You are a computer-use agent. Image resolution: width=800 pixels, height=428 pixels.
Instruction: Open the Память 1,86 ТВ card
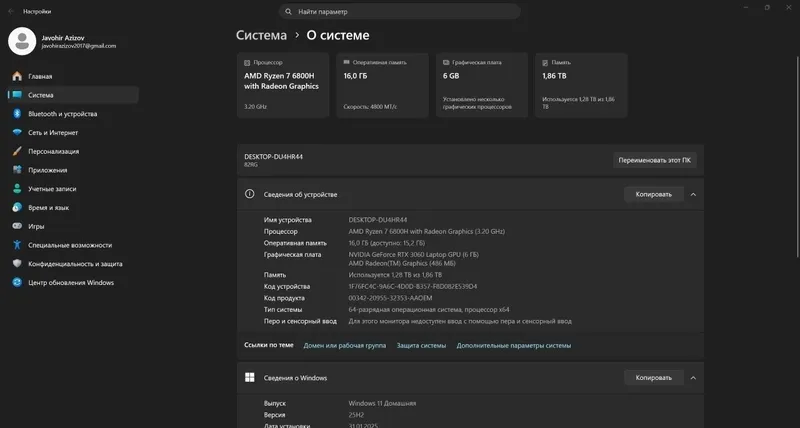[581, 85]
